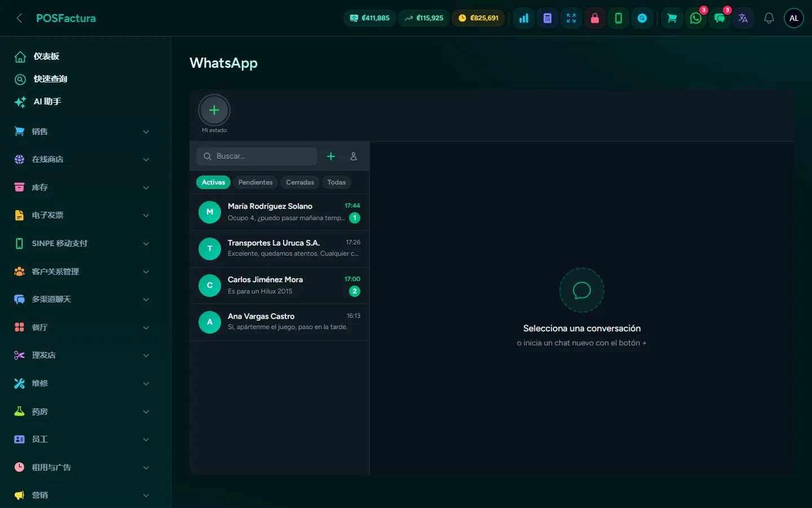Click the 维修 tools sidebar icon
The height and width of the screenshot is (508, 812).
19,383
